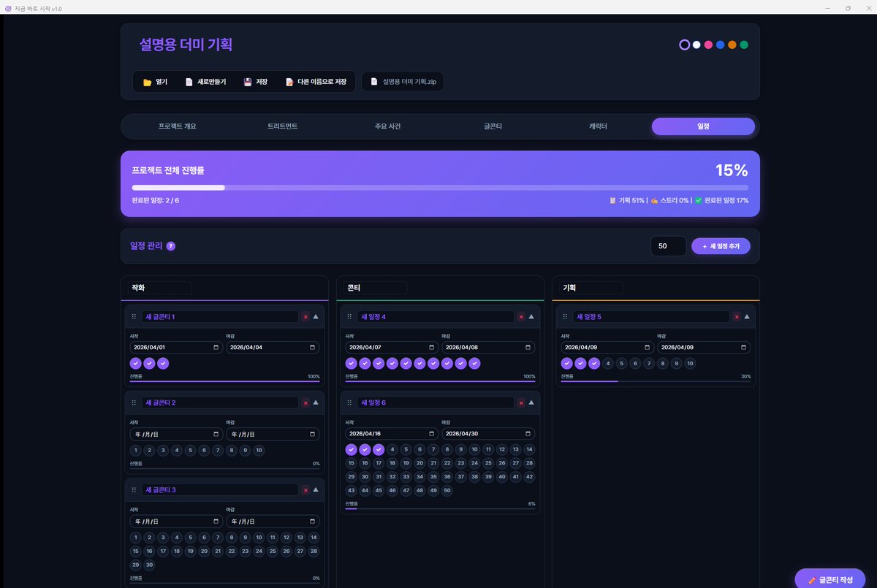Screen dimensions: 877x588
Task: Click the 설명용 더미 기획.zip file chip
Action: point(402,82)
